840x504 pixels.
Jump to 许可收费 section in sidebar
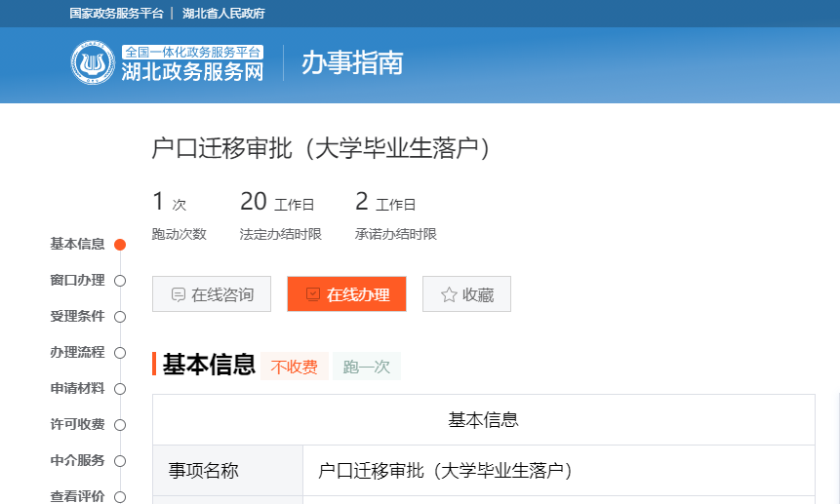pos(77,424)
